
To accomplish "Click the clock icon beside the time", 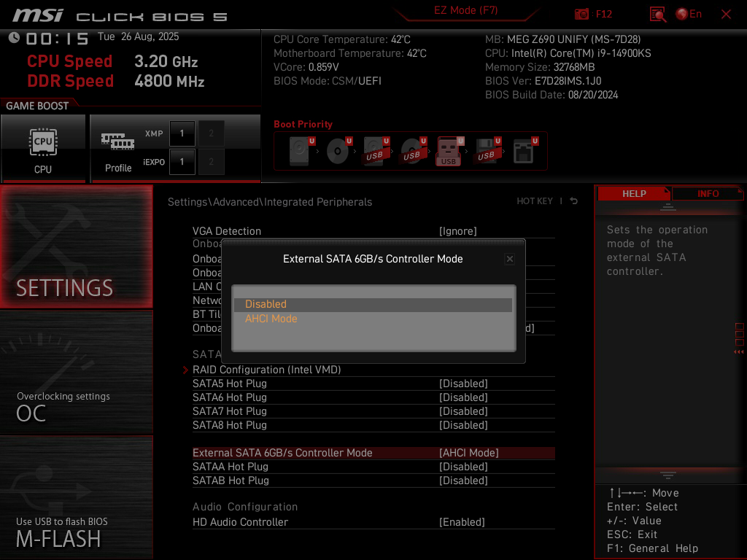I will point(15,38).
